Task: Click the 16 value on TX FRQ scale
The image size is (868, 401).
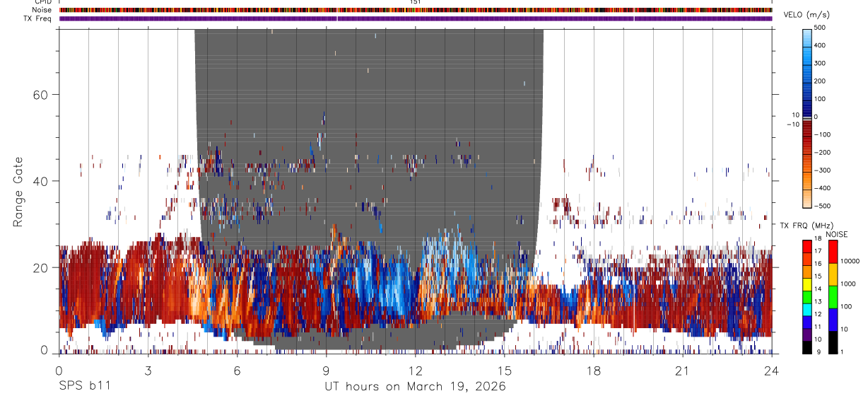Action: (819, 264)
